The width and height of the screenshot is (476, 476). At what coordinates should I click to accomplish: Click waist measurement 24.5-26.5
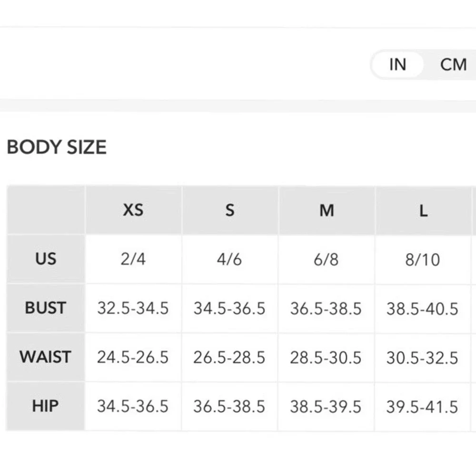tap(133, 357)
